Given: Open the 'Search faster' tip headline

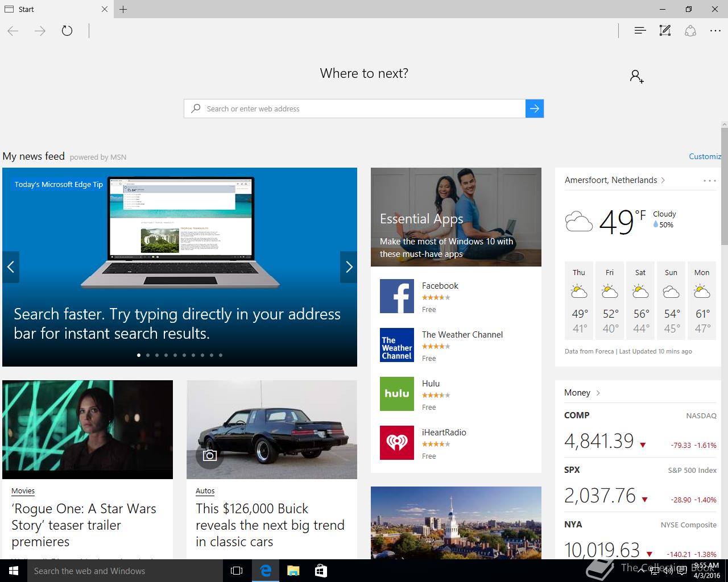Looking at the screenshot, I should [177, 323].
